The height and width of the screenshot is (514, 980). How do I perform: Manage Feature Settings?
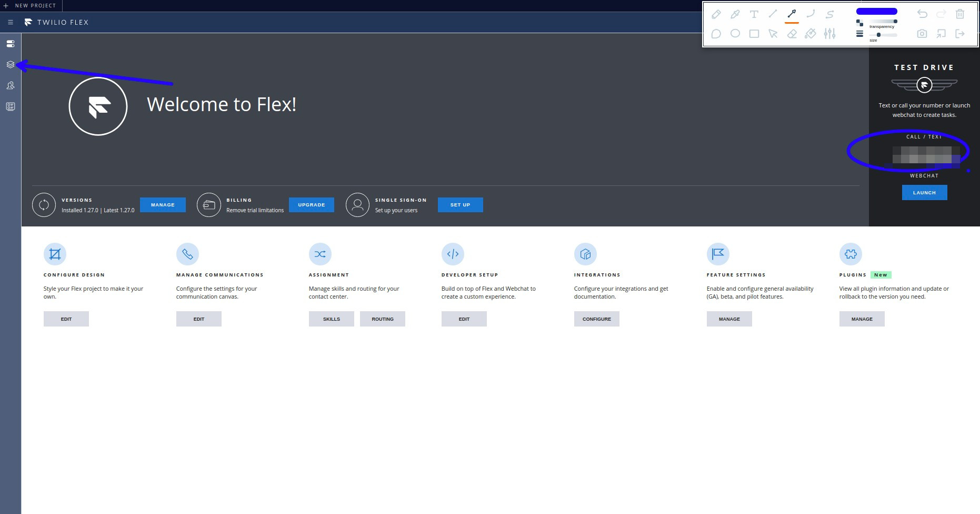pyautogui.click(x=729, y=319)
